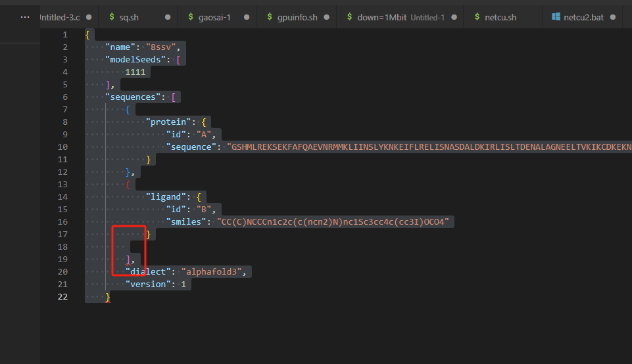The image size is (632, 364).
Task: Switch to the Untitled-3.c tab
Action: tap(68, 17)
